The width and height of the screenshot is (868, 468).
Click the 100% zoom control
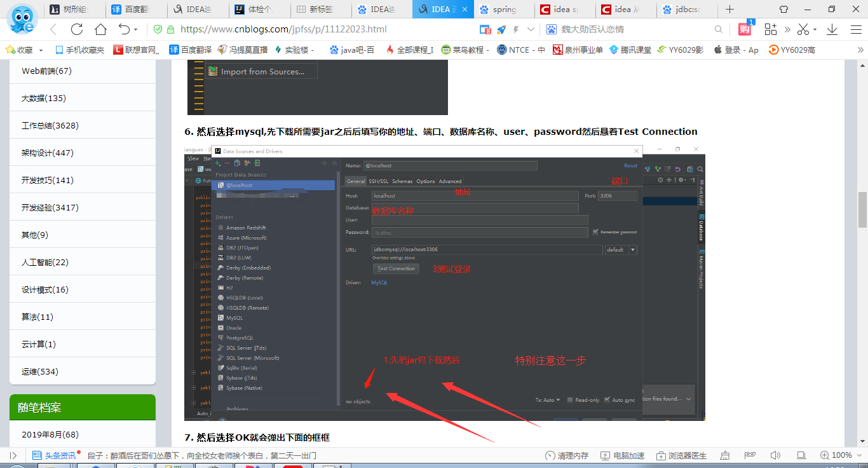tap(836, 455)
